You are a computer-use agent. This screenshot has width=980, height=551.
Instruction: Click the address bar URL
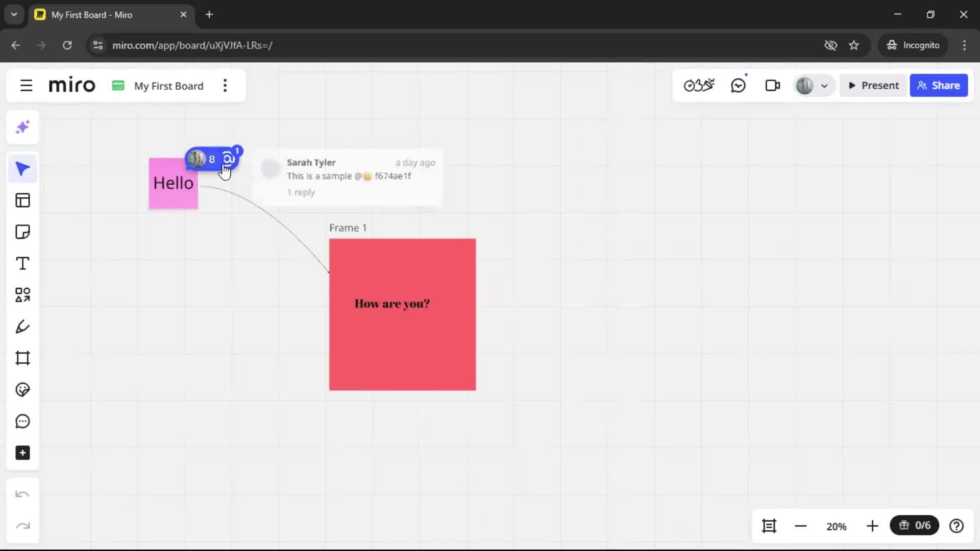click(192, 45)
